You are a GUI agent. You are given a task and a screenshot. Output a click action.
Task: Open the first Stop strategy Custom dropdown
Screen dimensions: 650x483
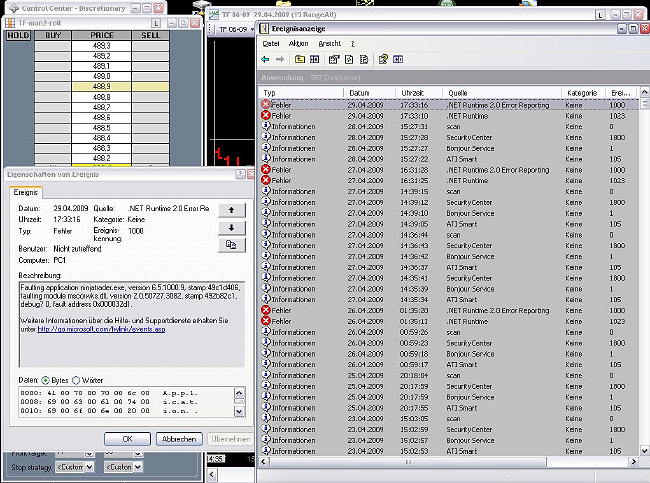click(x=89, y=467)
